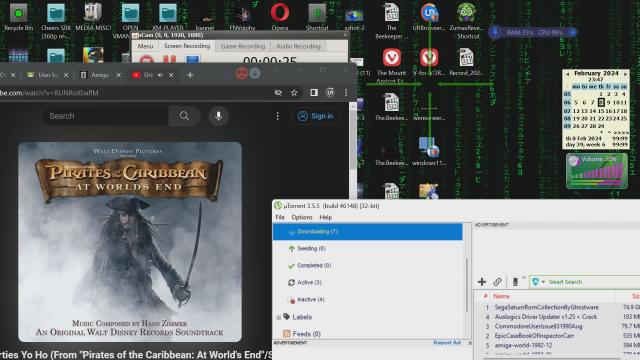This screenshot has height=360, width=640.
Task: Go to next month in calendar widget
Action: (625, 74)
